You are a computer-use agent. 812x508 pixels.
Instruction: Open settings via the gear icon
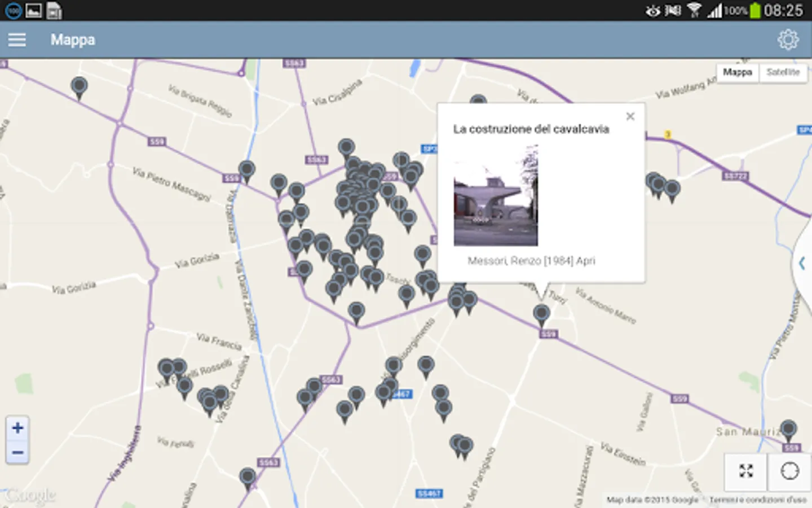[788, 40]
